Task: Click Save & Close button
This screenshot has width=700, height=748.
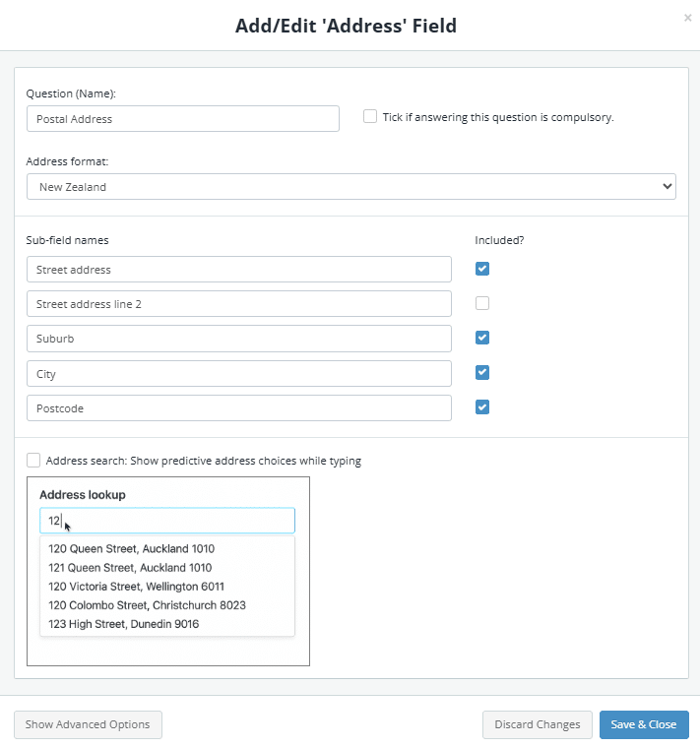Action: pos(644,724)
